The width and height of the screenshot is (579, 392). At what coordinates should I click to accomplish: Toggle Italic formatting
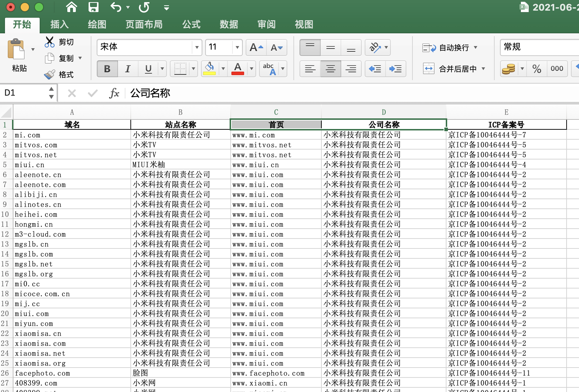[128, 69]
